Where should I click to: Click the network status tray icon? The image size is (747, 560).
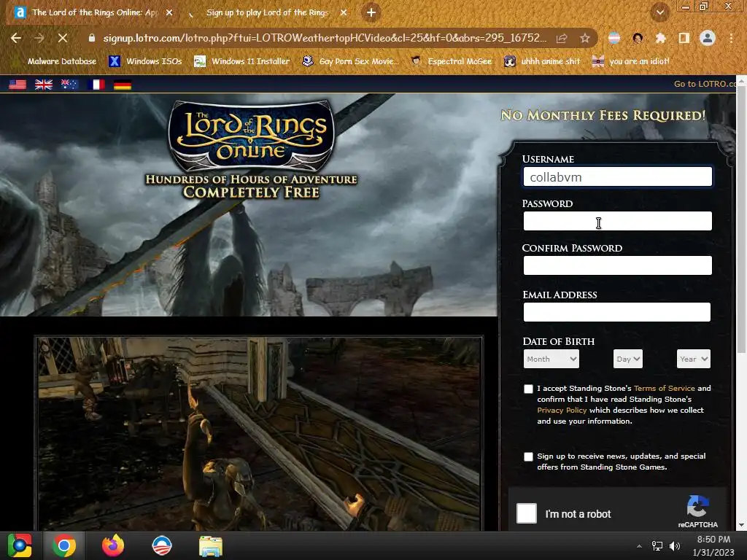[x=657, y=546]
